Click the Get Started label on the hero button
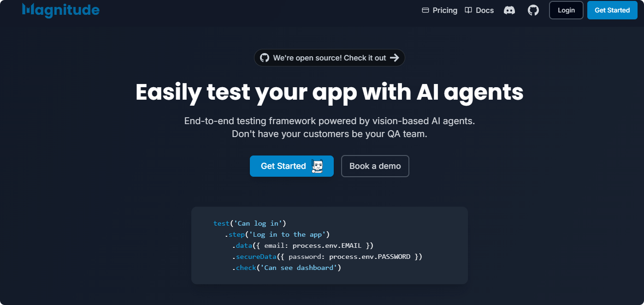Image resolution: width=644 pixels, height=305 pixels. tap(283, 166)
